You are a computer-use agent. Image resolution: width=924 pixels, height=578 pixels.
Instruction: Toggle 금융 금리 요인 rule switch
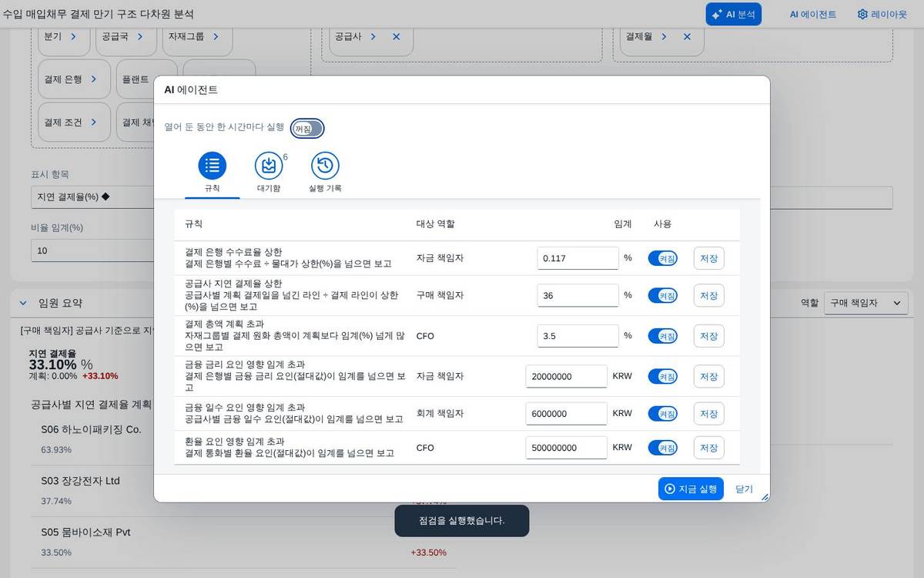coord(663,376)
